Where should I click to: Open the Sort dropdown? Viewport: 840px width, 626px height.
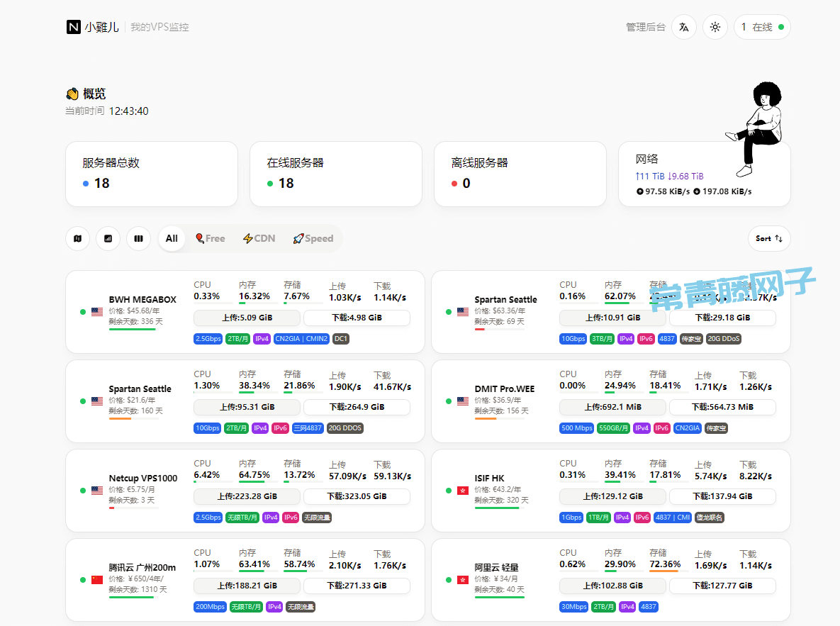pyautogui.click(x=769, y=238)
